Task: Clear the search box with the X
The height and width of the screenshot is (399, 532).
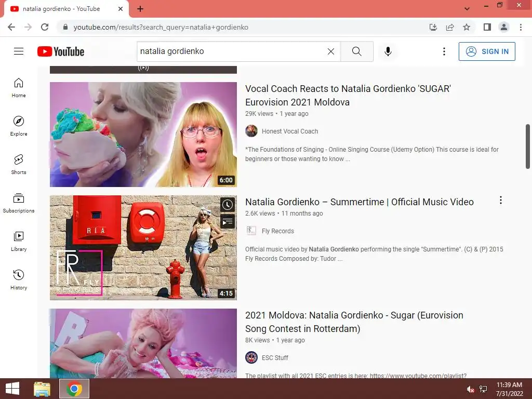Action: [x=331, y=51]
